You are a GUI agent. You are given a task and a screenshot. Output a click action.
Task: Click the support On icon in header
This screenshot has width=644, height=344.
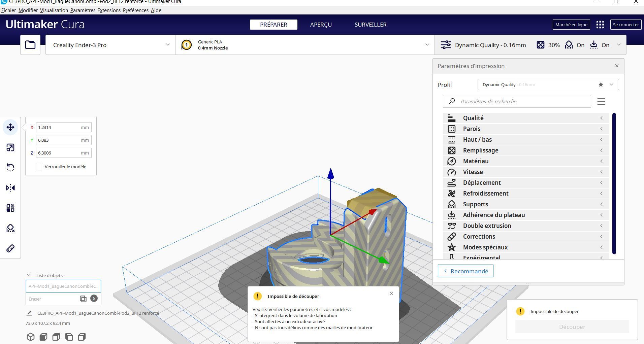pos(569,45)
